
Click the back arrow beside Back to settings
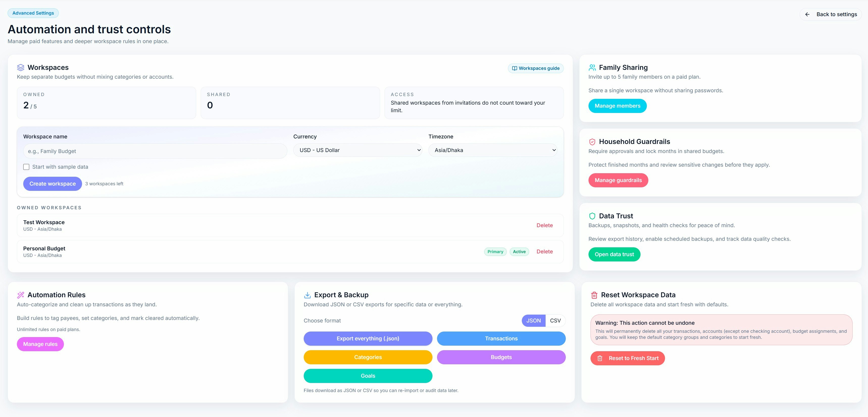point(808,14)
